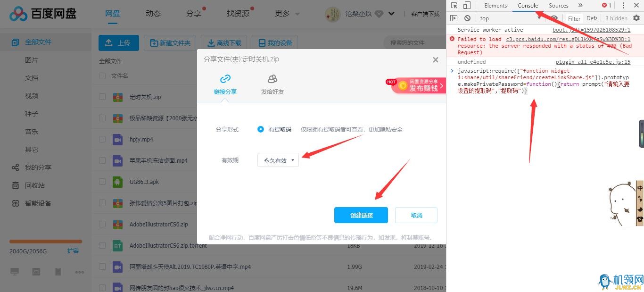Click the desktop client icon in sidebar footer

click(15, 272)
